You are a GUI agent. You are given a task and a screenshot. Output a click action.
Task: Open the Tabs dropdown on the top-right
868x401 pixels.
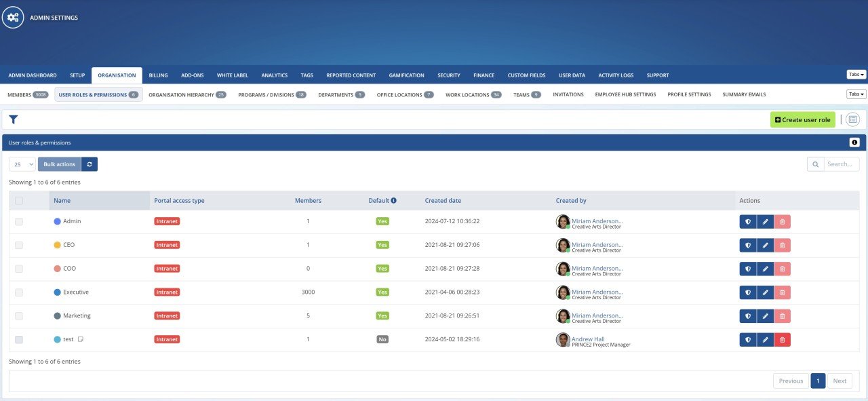(855, 75)
